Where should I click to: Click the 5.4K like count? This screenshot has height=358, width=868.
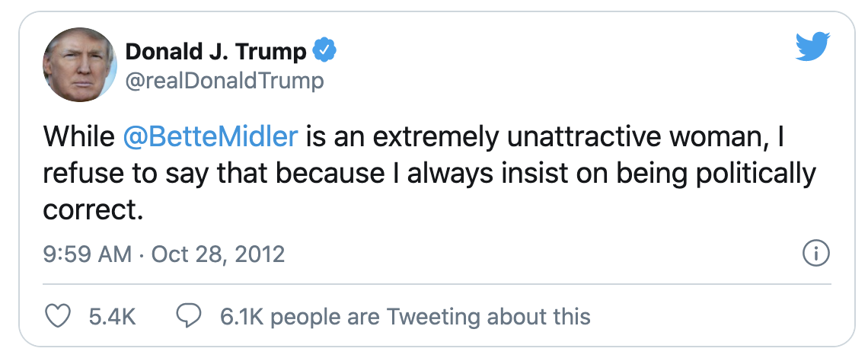[113, 317]
